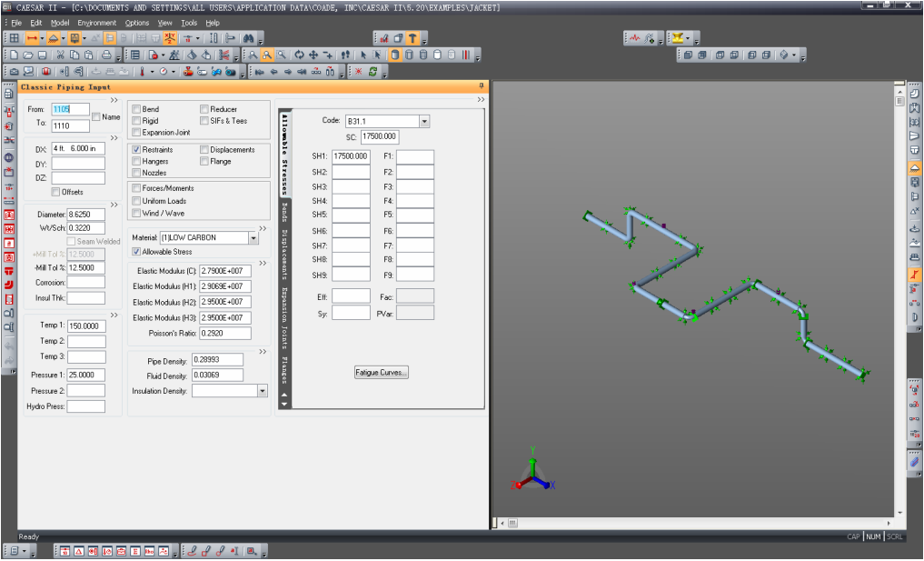924x561 pixels.
Task: Open the Tools menu
Action: coord(189,23)
